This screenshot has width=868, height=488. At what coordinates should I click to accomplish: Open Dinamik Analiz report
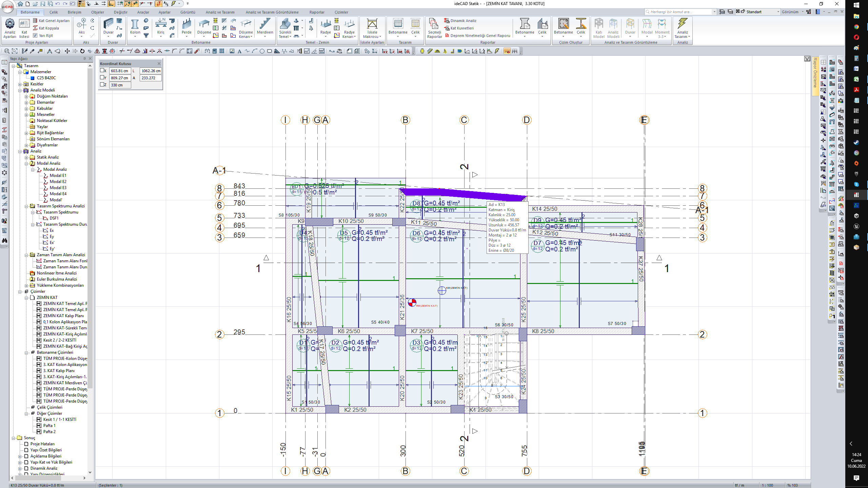tap(460, 21)
